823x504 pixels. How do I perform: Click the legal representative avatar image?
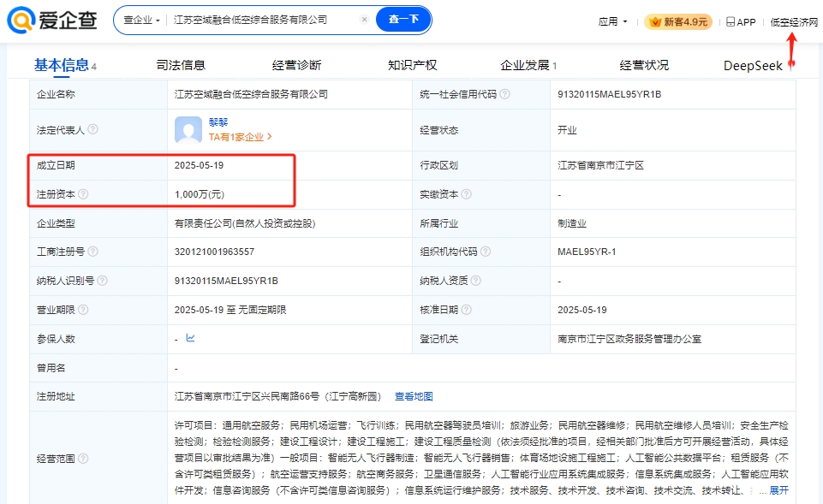tap(188, 129)
